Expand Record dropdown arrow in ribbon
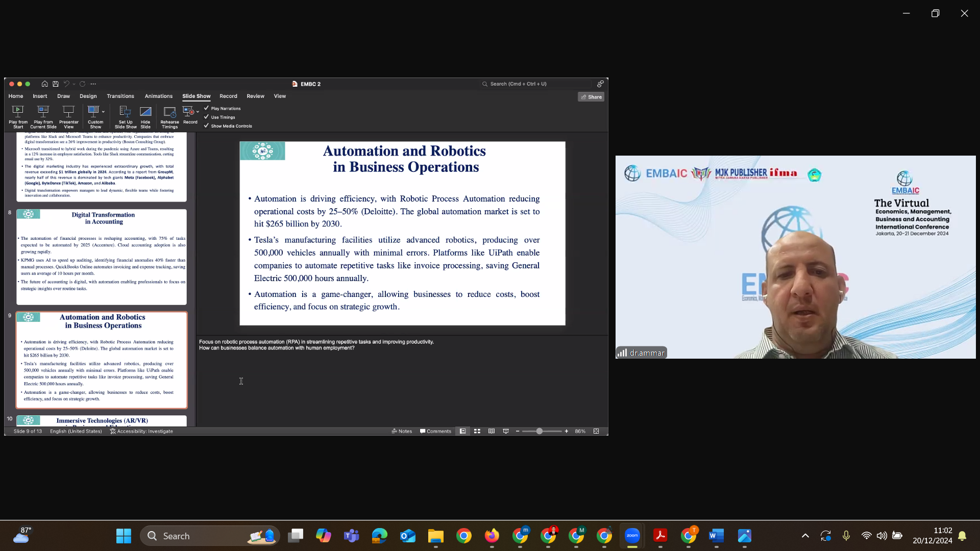980x551 pixels. point(198,111)
